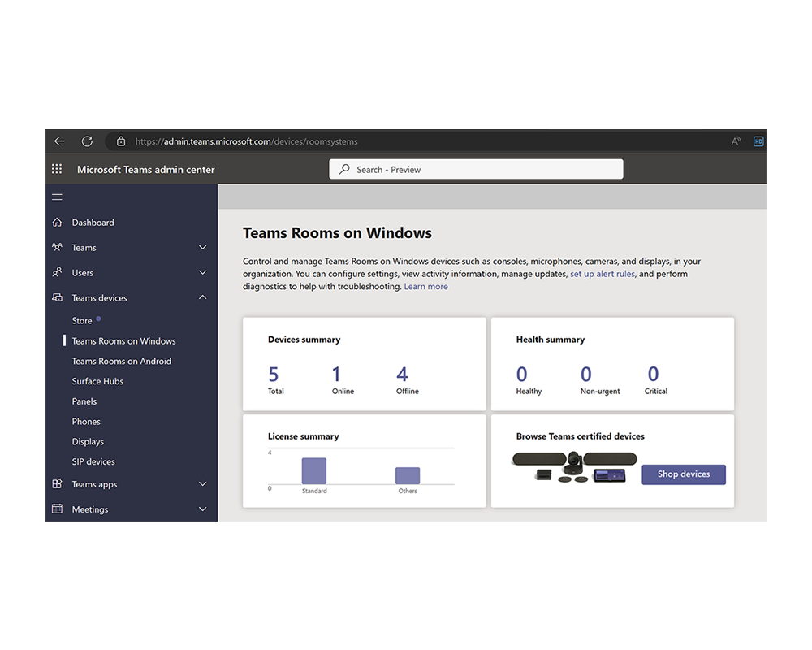Select Teams Rooms on Windows in the sidebar
Screen dimensions: 812x650
click(123, 340)
